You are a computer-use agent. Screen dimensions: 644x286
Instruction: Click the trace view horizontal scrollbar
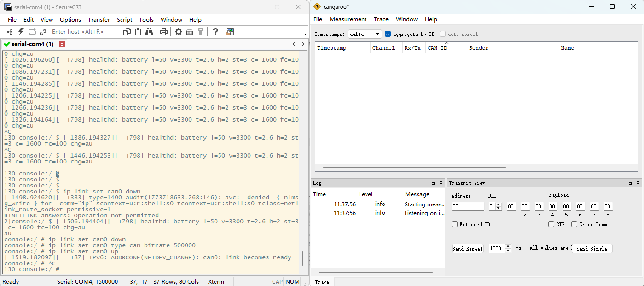(x=414, y=168)
